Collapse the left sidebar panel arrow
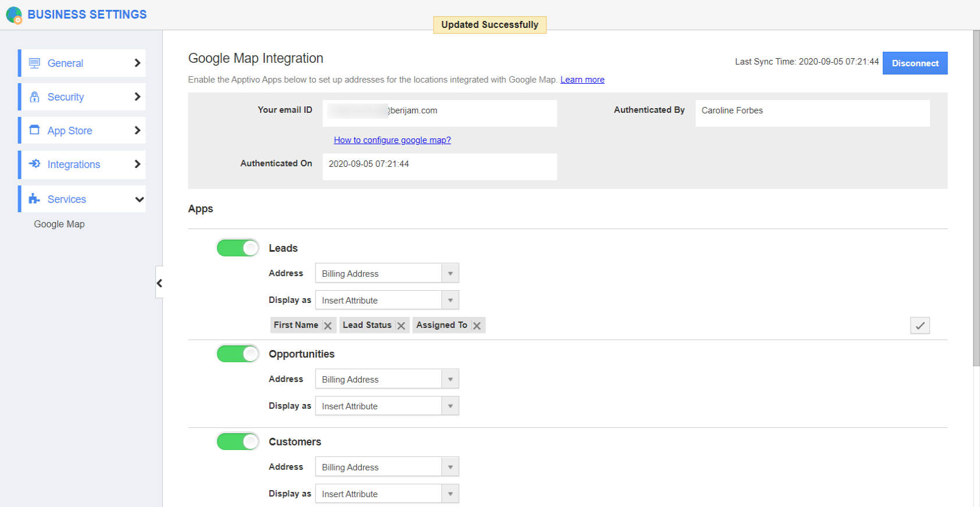This screenshot has height=507, width=980. [x=159, y=283]
